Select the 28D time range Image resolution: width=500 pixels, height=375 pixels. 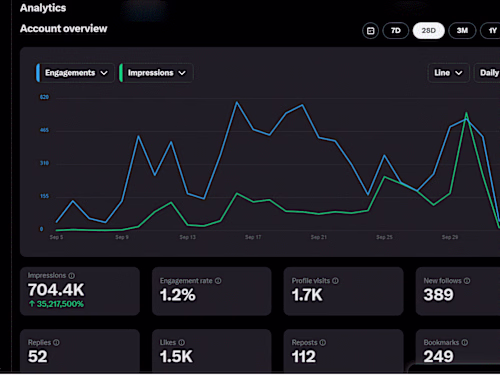point(429,31)
